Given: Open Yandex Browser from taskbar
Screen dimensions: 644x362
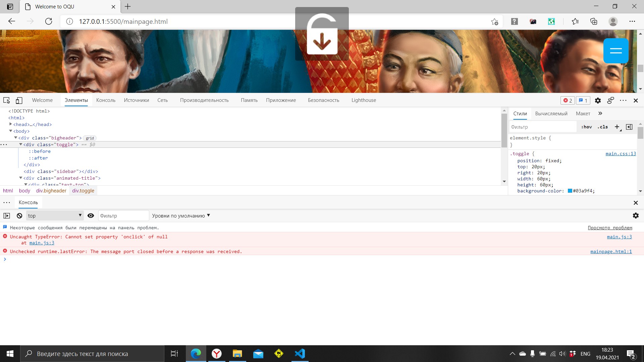Looking at the screenshot, I should click(217, 354).
